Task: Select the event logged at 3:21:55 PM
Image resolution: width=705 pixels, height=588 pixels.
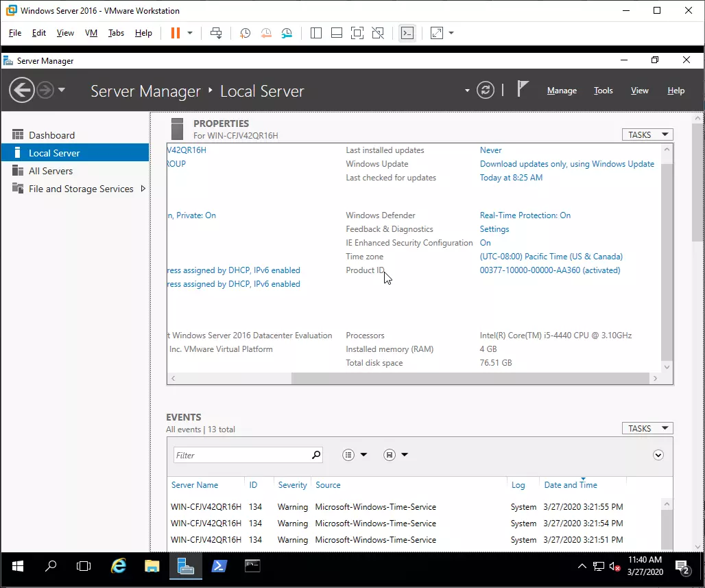Action: click(414, 507)
